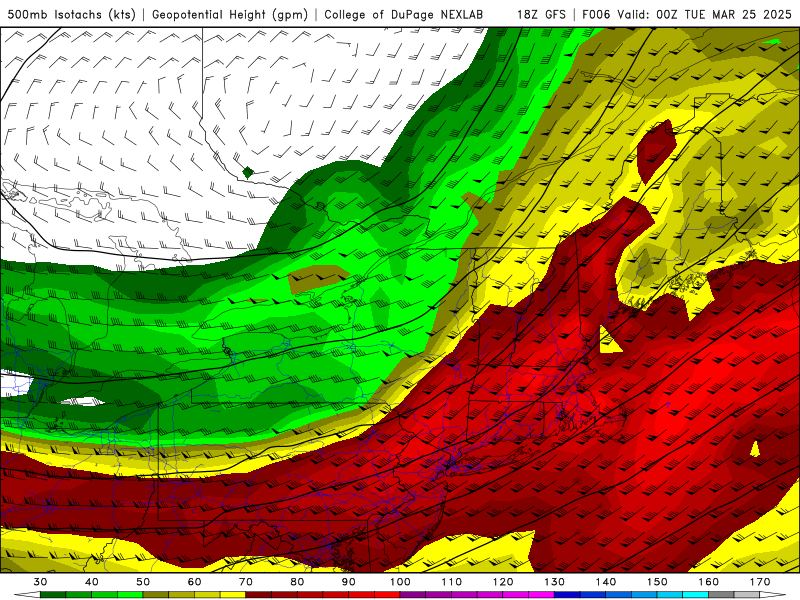Select the darkest red swatch starting at 70
This screenshot has width=800, height=600.
tap(259, 595)
